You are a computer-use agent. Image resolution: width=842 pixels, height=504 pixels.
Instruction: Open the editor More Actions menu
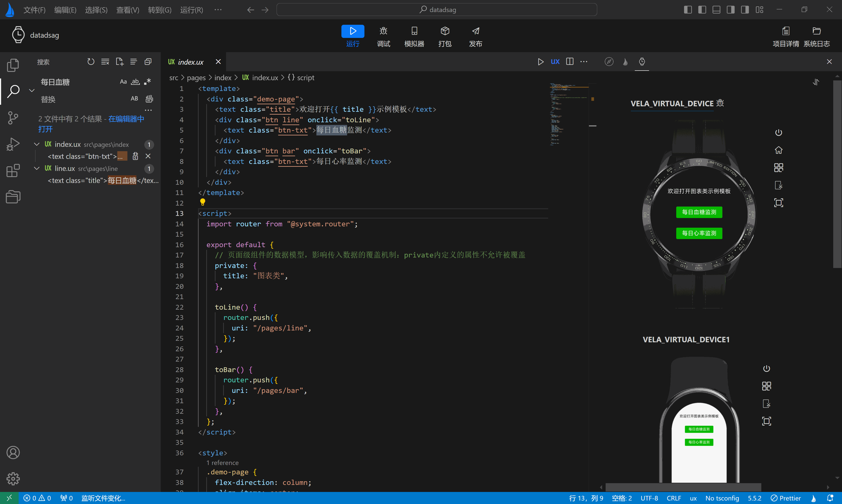(x=584, y=62)
